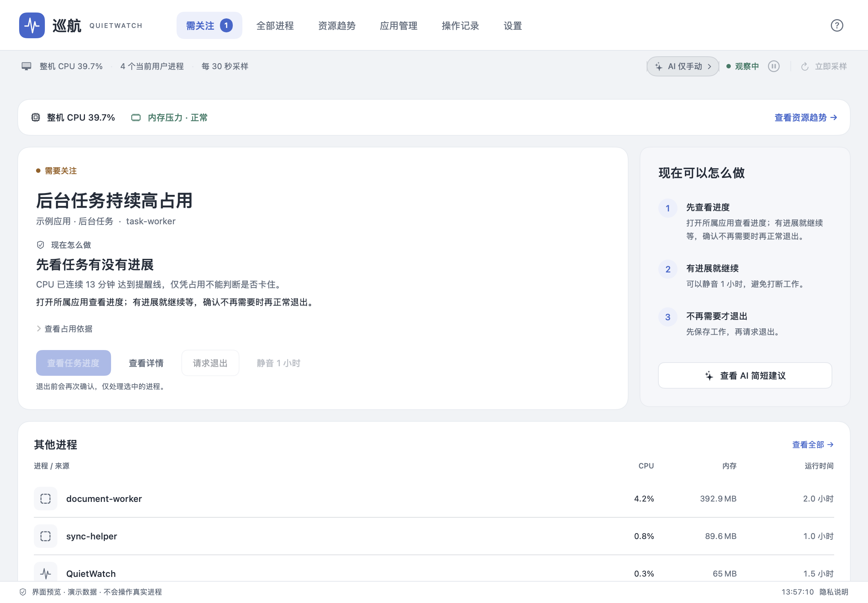Screen dimensions: 868x603
Task: Open the 设置 tab
Action: click(x=513, y=26)
